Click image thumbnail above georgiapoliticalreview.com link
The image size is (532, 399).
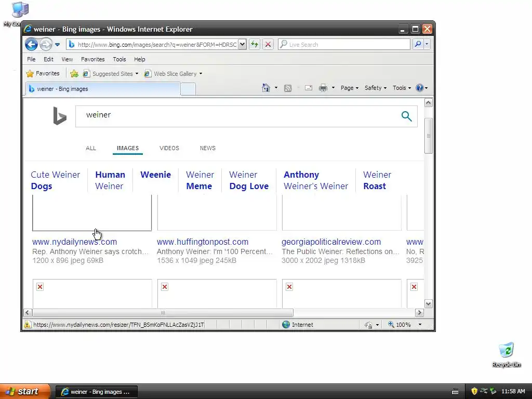(342, 212)
